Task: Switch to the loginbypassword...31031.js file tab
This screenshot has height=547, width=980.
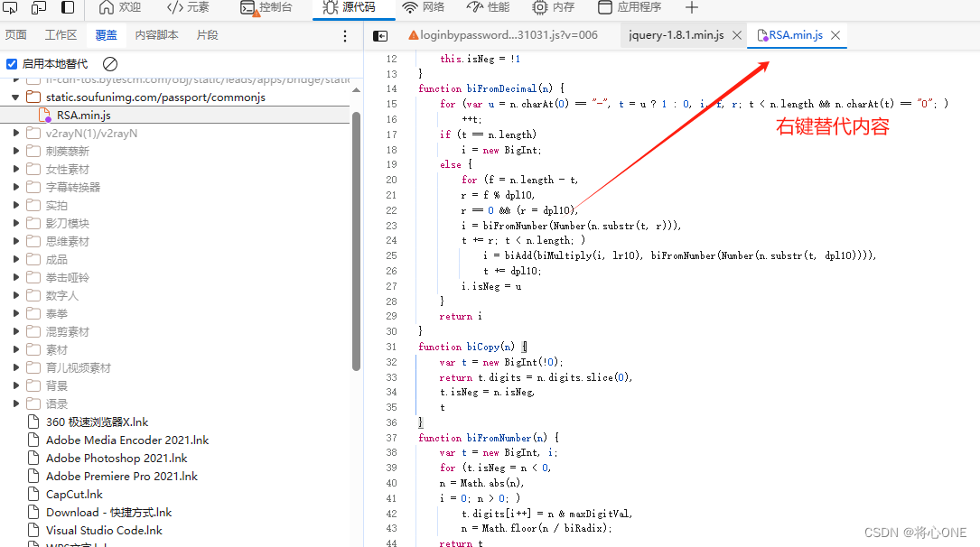Action: point(503,35)
